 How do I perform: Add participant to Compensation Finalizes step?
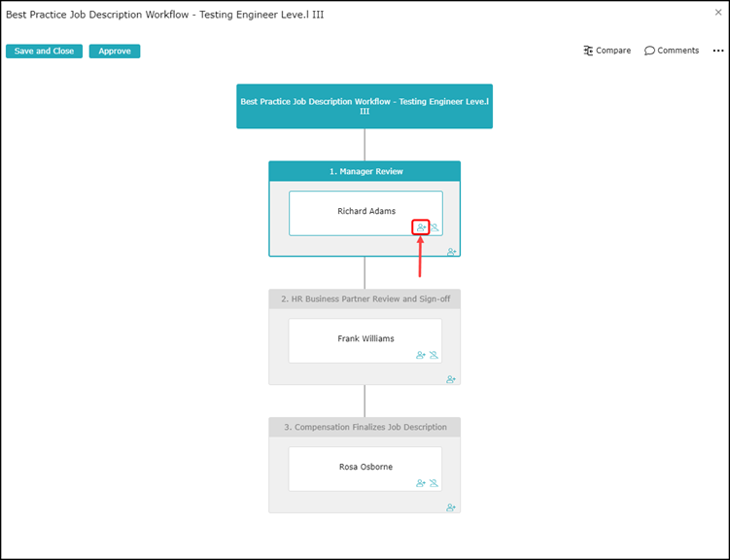452,507
